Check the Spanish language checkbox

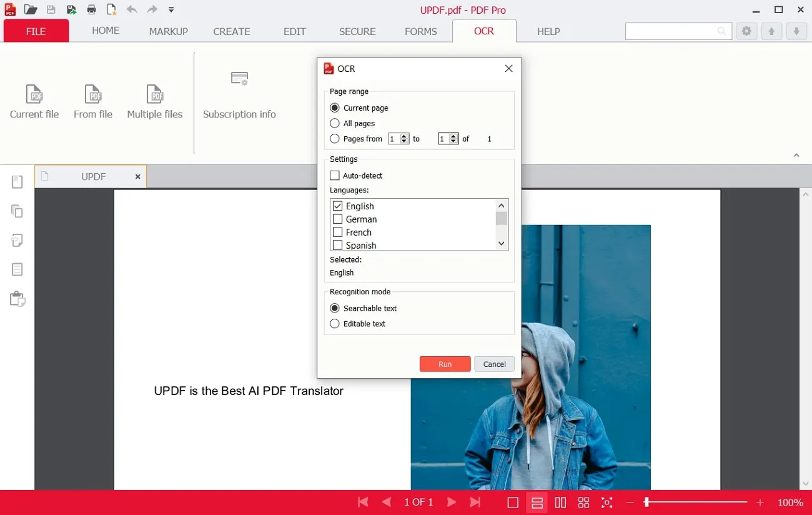[x=338, y=245]
